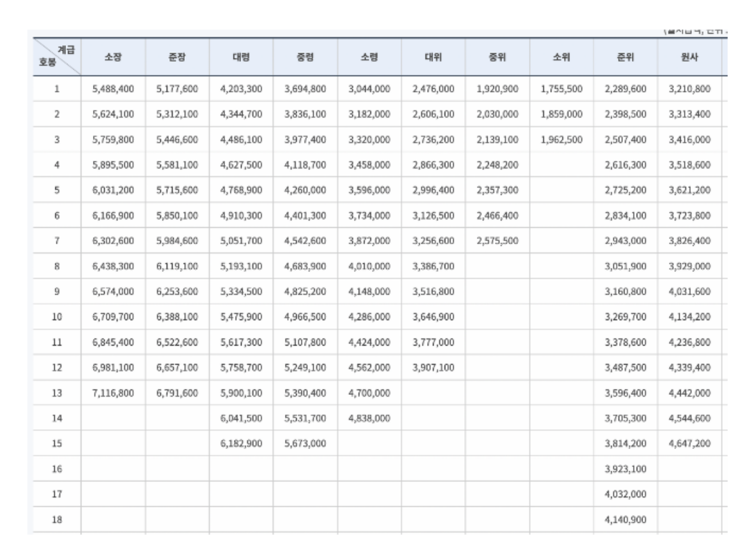Click the 계급/호봉 diagonal corner cell
Image resolution: width=753 pixels, height=560 pixels.
tap(57, 56)
